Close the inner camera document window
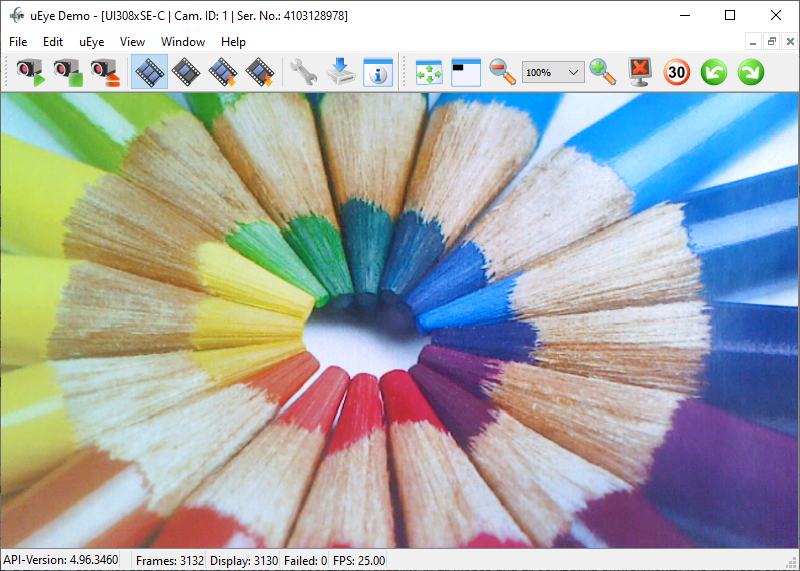 (x=790, y=42)
